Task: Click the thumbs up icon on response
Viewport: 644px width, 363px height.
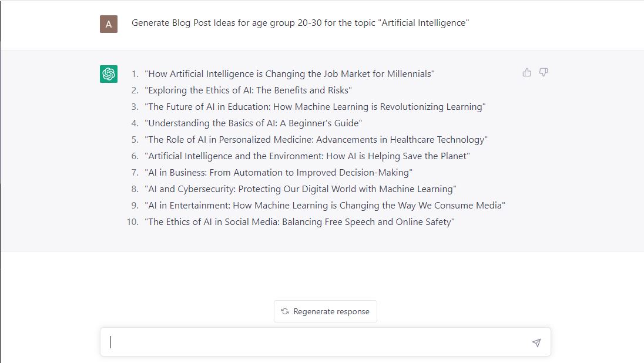Action: 527,72
